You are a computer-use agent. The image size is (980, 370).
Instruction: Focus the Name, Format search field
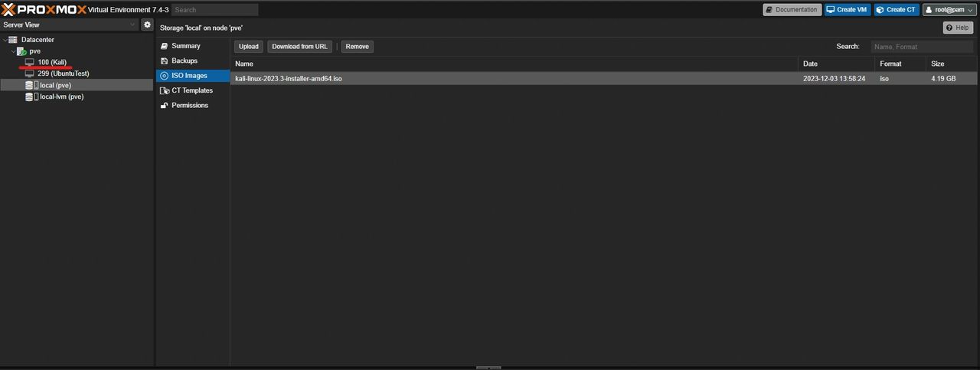(923, 47)
